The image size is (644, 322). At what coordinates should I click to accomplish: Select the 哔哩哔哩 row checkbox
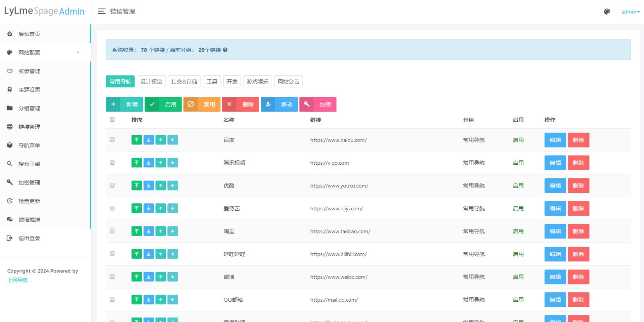click(x=112, y=254)
